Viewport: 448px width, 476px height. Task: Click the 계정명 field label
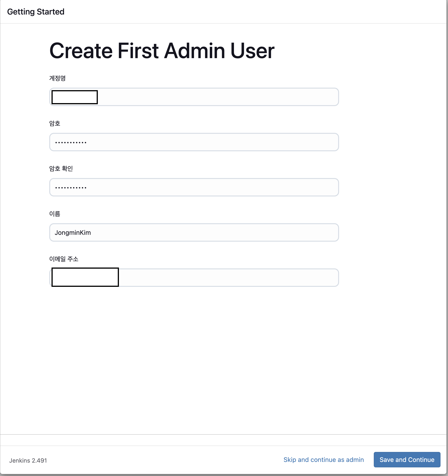coord(57,78)
